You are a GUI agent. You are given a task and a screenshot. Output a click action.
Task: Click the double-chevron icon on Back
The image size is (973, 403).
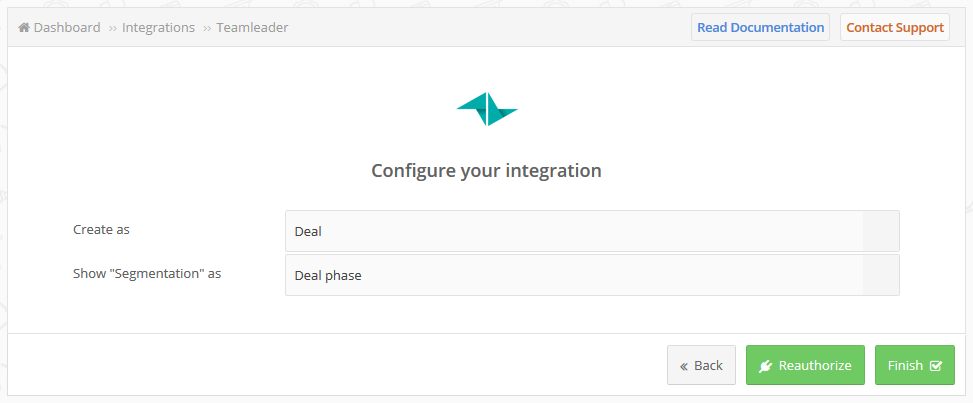tap(684, 366)
